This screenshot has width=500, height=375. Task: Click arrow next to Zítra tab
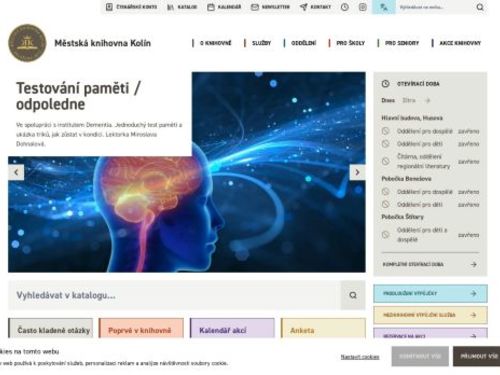point(428,100)
